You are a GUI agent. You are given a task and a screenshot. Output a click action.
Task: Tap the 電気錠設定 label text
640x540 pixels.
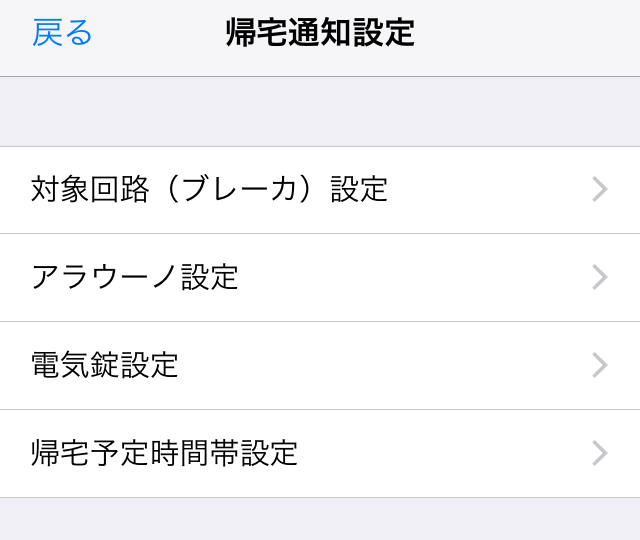click(105, 365)
